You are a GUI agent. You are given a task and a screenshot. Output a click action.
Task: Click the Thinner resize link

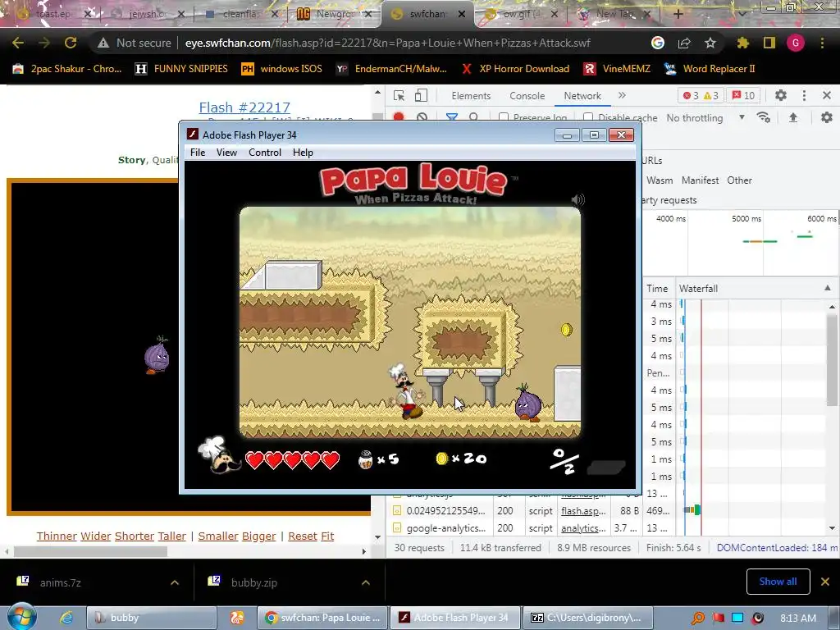[57, 536]
